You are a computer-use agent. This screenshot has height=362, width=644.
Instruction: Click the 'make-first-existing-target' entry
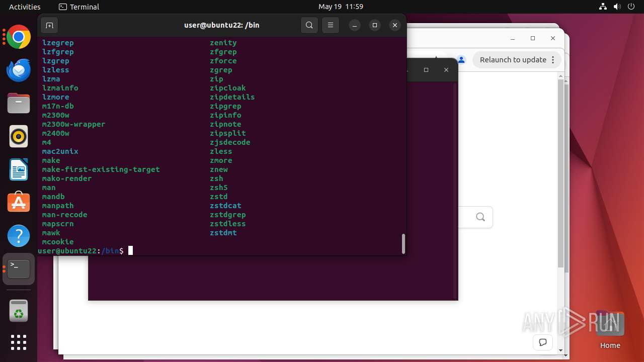tap(101, 169)
